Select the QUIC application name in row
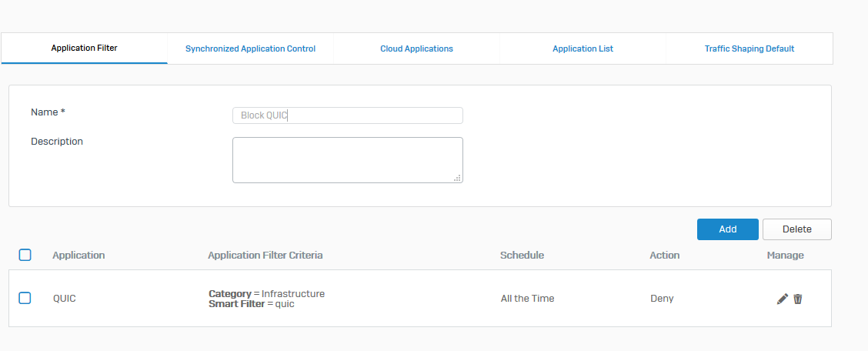This screenshot has width=868, height=351. coord(65,299)
